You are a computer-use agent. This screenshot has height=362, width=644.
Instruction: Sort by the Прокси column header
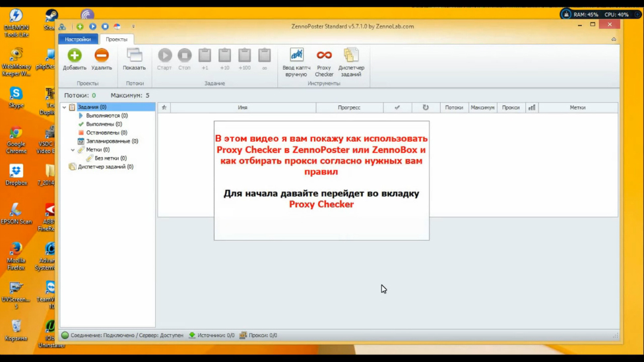coord(511,107)
